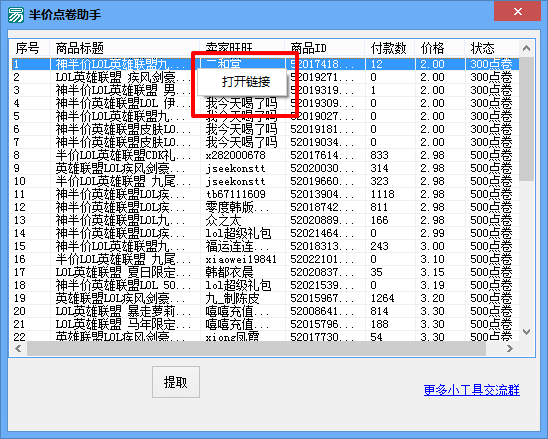Viewport: 548px width, 439px height.
Task: Click price 3.15 in row 17
Action: (x=432, y=272)
